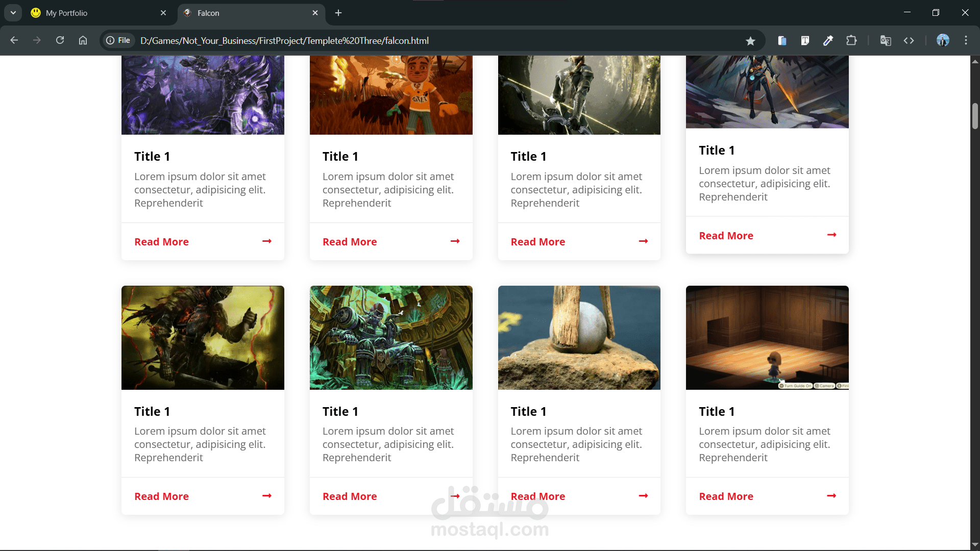Click arrow icon on rock hammer card
Image resolution: width=980 pixels, height=551 pixels.
click(643, 495)
